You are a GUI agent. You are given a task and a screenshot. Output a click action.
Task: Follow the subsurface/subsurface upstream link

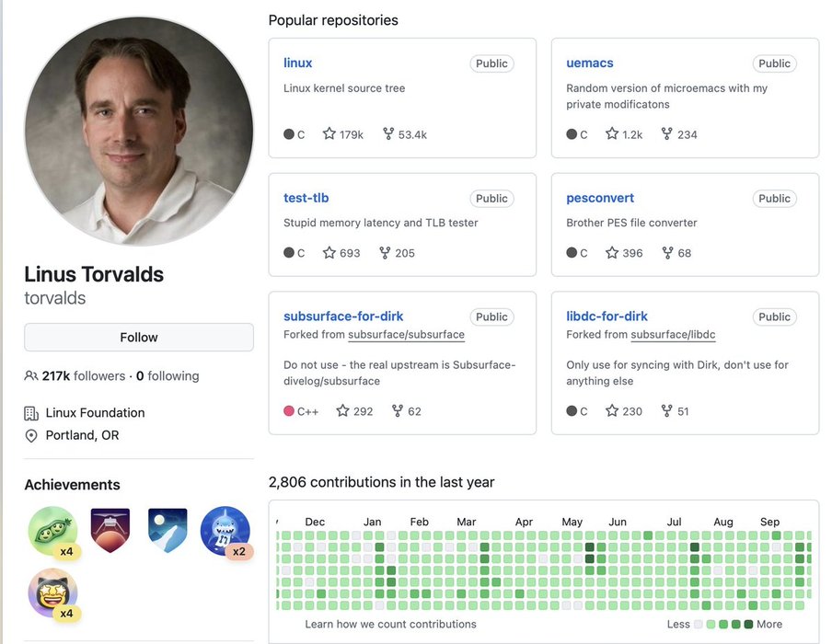coord(406,335)
